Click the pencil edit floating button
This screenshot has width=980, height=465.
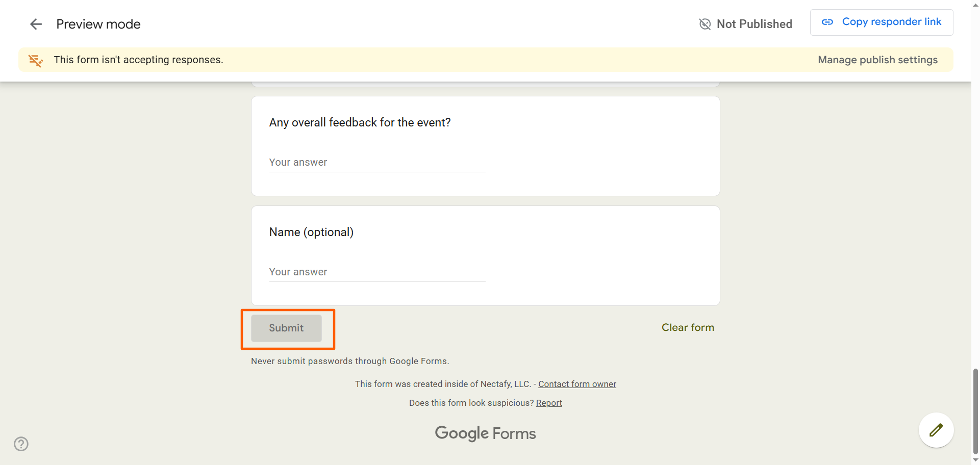(936, 430)
